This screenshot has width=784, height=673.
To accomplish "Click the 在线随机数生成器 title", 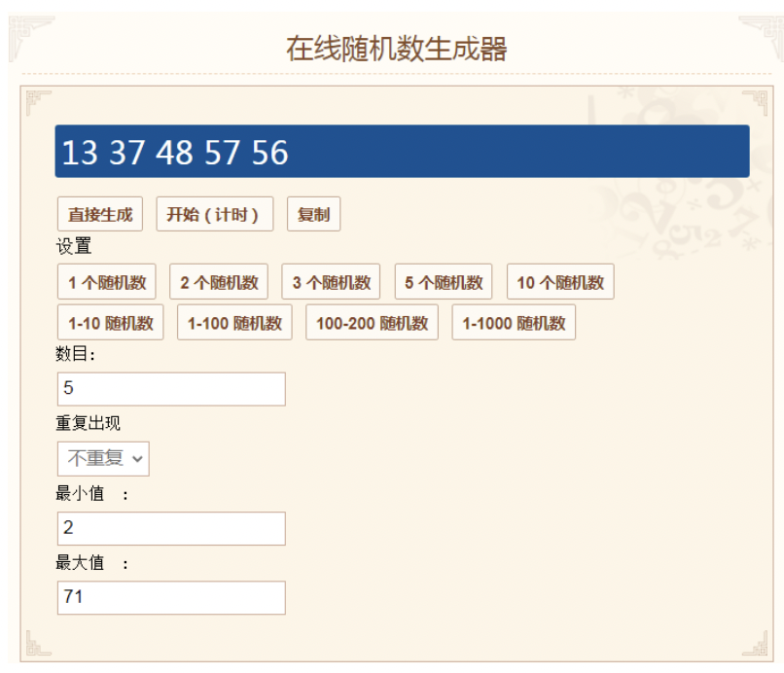I will pyautogui.click(x=397, y=49).
